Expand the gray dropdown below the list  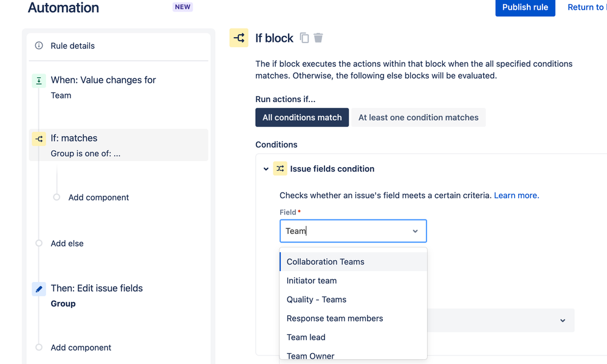(563, 320)
